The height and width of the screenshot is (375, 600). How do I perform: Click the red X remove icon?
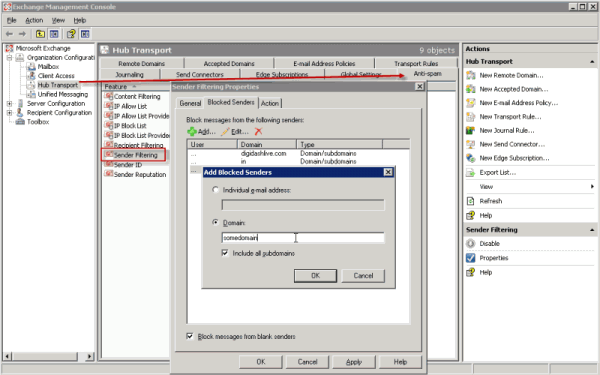point(259,132)
